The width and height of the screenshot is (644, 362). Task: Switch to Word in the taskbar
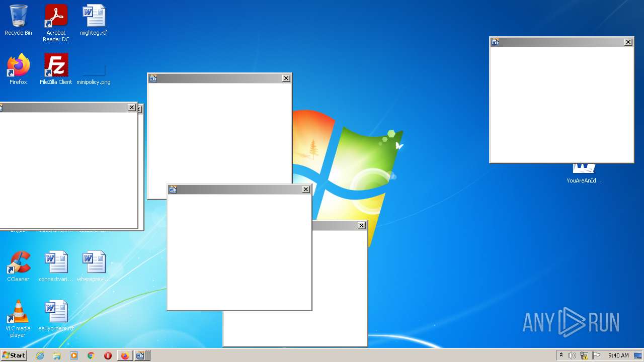tap(140, 355)
